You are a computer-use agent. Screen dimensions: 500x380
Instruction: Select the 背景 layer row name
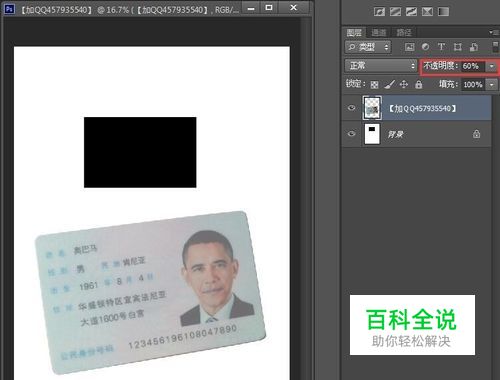396,134
